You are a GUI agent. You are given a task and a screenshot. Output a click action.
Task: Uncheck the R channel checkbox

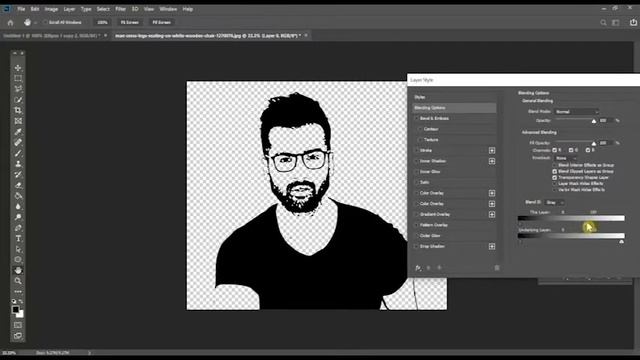554,150
